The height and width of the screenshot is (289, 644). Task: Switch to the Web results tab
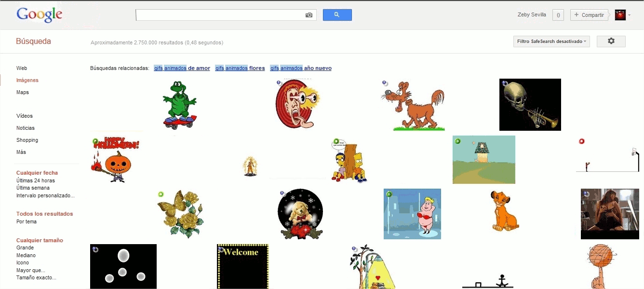coord(22,68)
